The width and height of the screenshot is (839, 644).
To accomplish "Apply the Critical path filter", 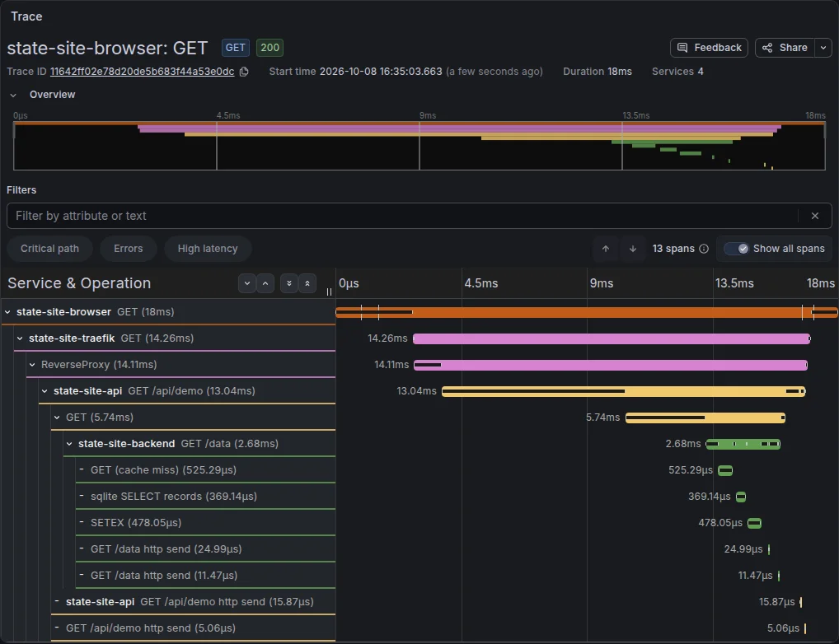I will (49, 249).
